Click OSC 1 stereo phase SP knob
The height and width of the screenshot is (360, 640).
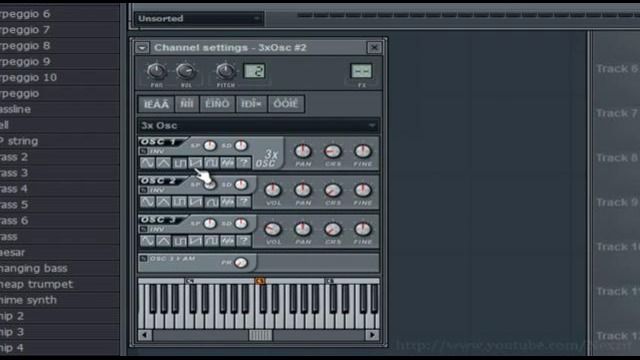210,145
